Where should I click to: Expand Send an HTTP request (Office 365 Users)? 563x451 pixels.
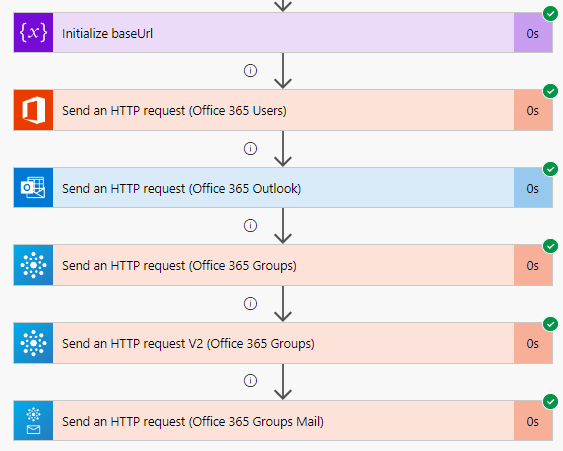pyautogui.click(x=283, y=110)
